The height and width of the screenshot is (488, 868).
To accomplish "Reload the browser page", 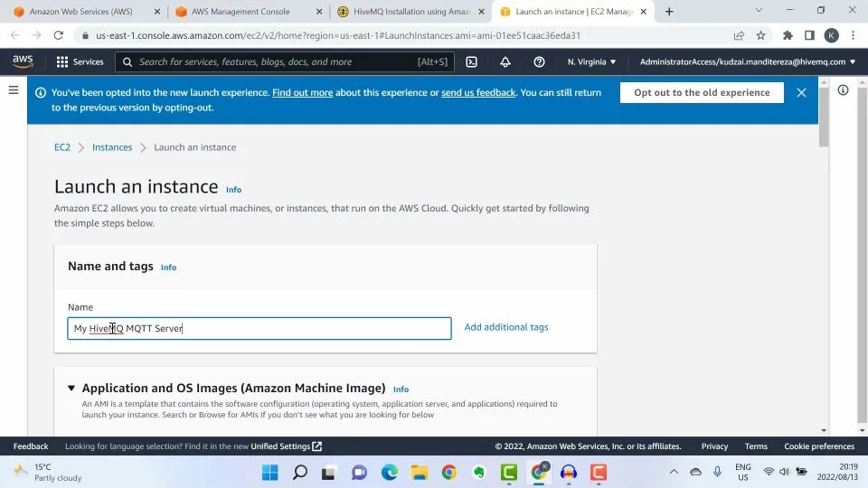I will pos(58,35).
